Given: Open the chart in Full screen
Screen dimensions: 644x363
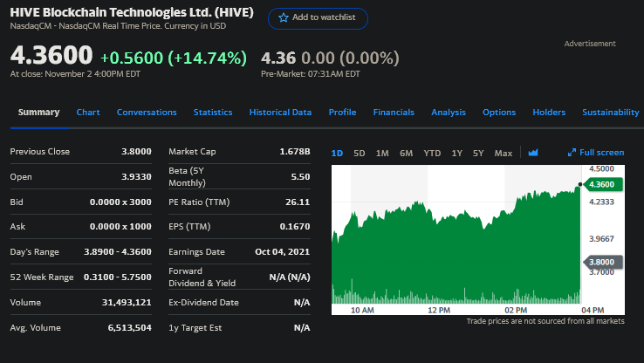Looking at the screenshot, I should point(596,153).
